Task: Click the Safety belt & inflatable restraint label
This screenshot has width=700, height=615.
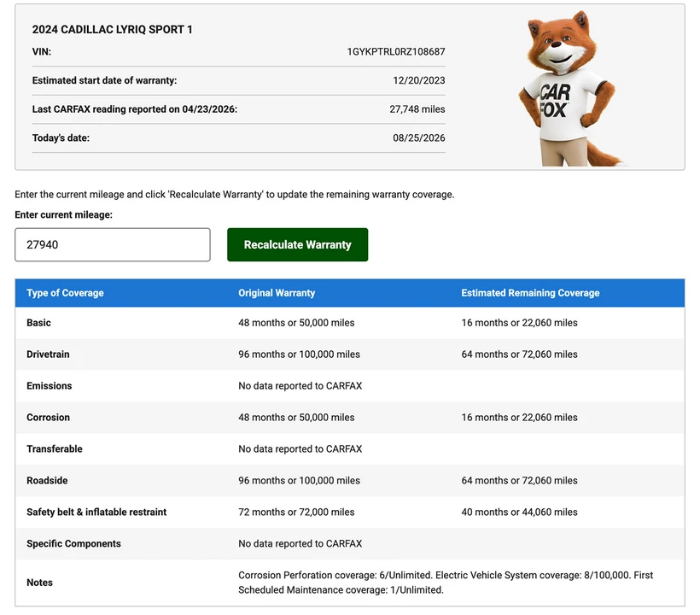Action: click(96, 512)
